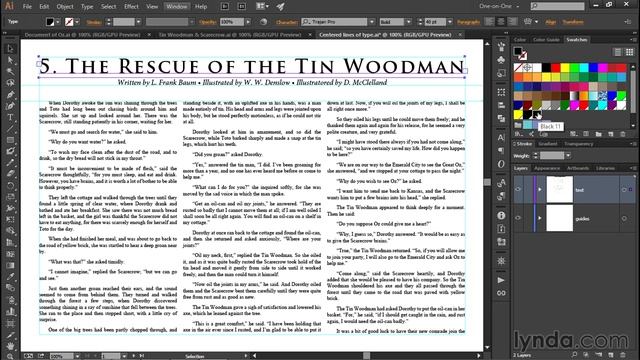The height and width of the screenshot is (360, 640).
Task: Select the Lasso tool
Action: click(x=10, y=83)
